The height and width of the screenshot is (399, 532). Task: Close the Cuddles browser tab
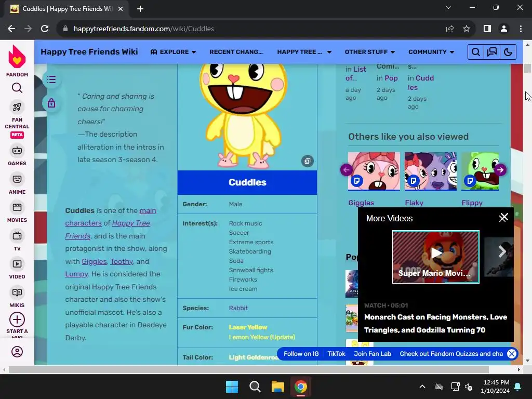[121, 9]
